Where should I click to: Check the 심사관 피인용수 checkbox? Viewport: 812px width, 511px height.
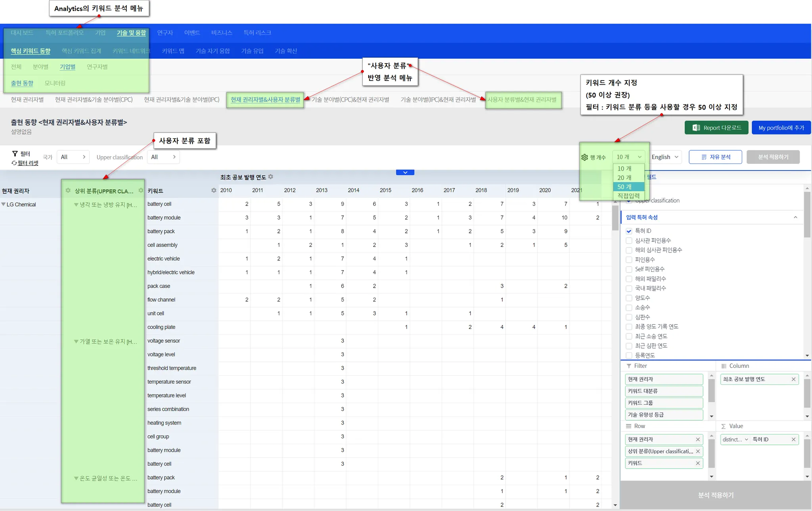(x=629, y=240)
